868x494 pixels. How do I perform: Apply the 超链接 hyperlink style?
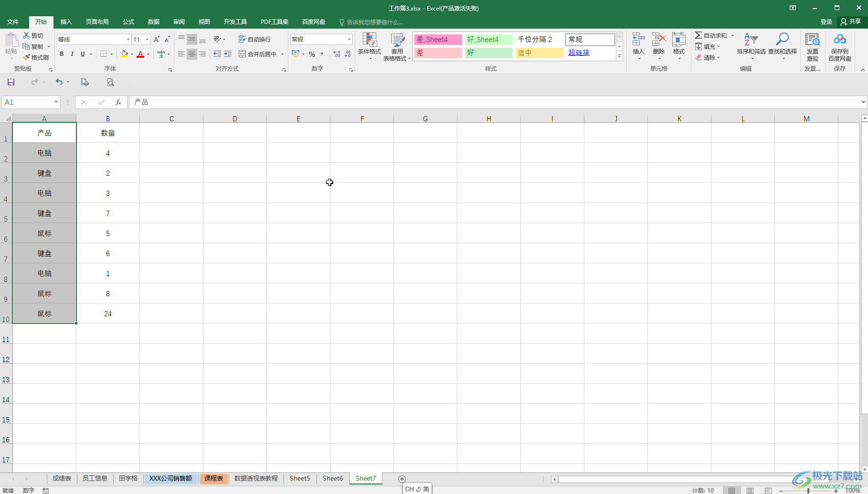click(x=579, y=53)
